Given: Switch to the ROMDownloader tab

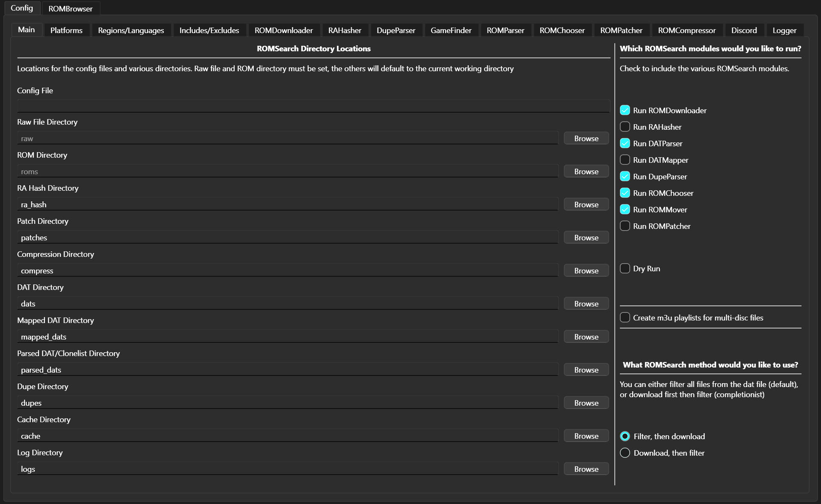Looking at the screenshot, I should (x=284, y=31).
